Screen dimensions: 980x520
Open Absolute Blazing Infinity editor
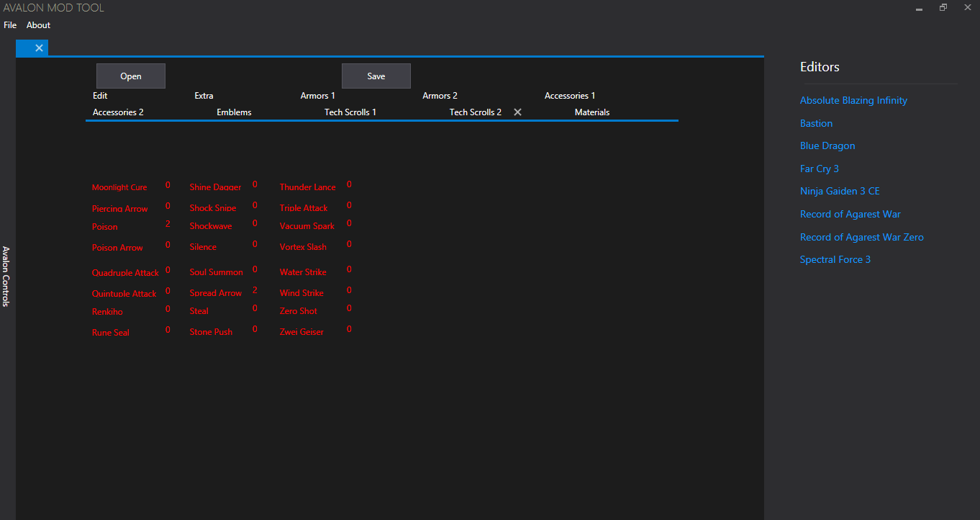(x=853, y=100)
